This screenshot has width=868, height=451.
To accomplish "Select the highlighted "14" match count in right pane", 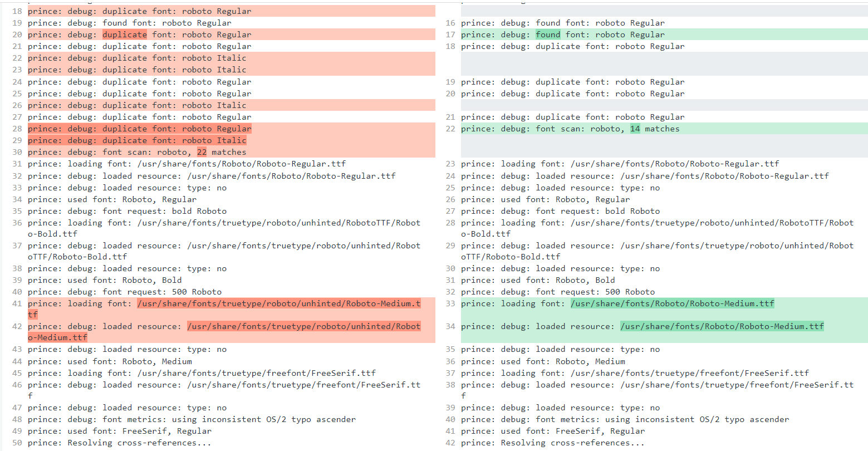I will coord(635,129).
